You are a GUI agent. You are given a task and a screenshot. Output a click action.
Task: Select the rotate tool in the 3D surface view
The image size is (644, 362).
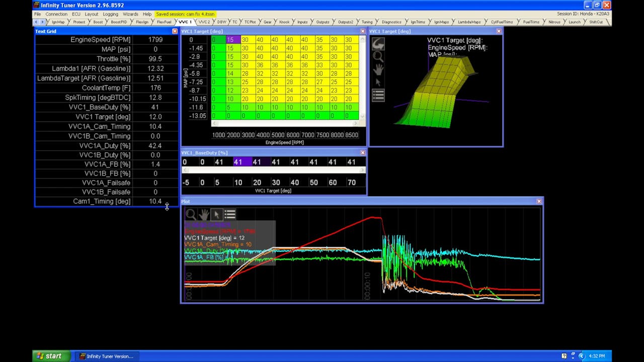tap(378, 44)
